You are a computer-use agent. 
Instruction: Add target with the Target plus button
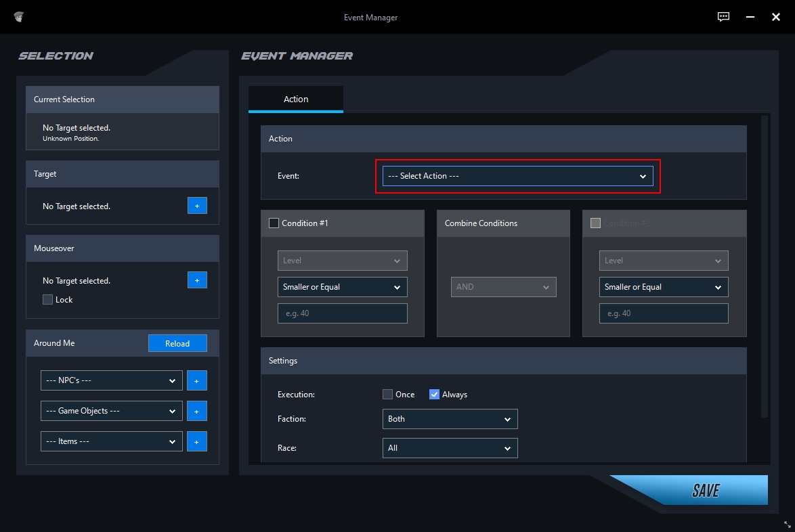coord(197,206)
